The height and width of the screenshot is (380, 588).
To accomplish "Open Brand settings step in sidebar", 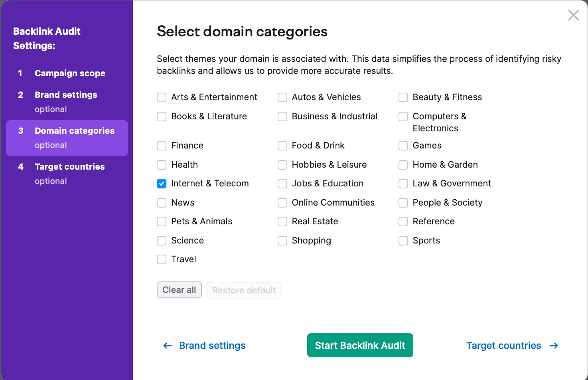I will pyautogui.click(x=66, y=95).
